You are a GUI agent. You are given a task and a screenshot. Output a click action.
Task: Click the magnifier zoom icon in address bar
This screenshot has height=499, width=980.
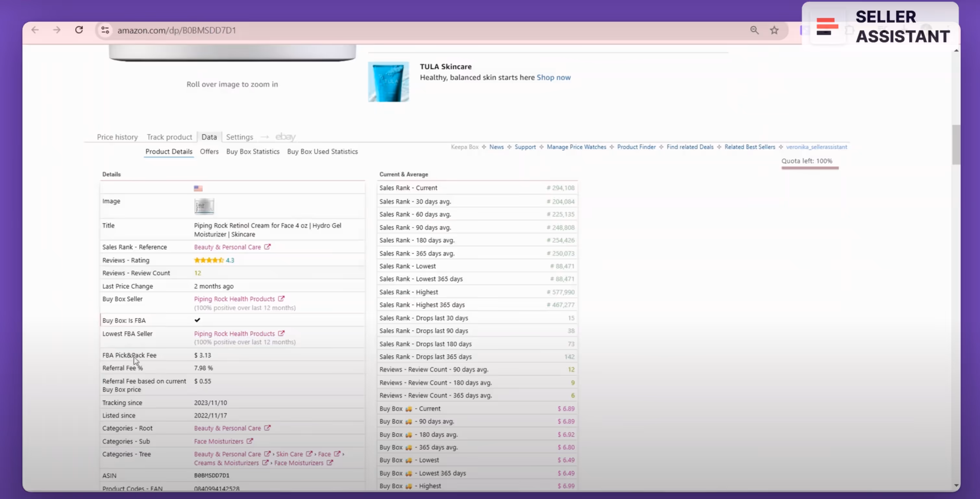[x=754, y=30]
